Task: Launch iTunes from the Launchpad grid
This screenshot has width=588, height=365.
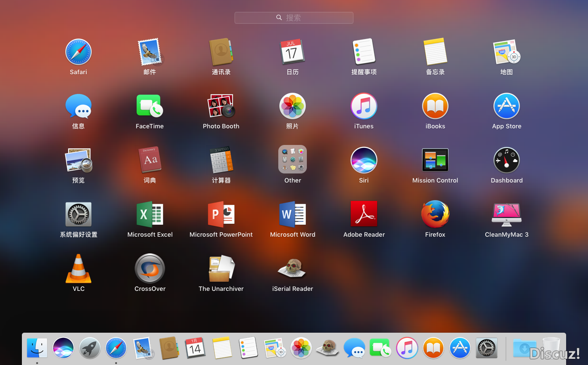Action: pos(364,106)
